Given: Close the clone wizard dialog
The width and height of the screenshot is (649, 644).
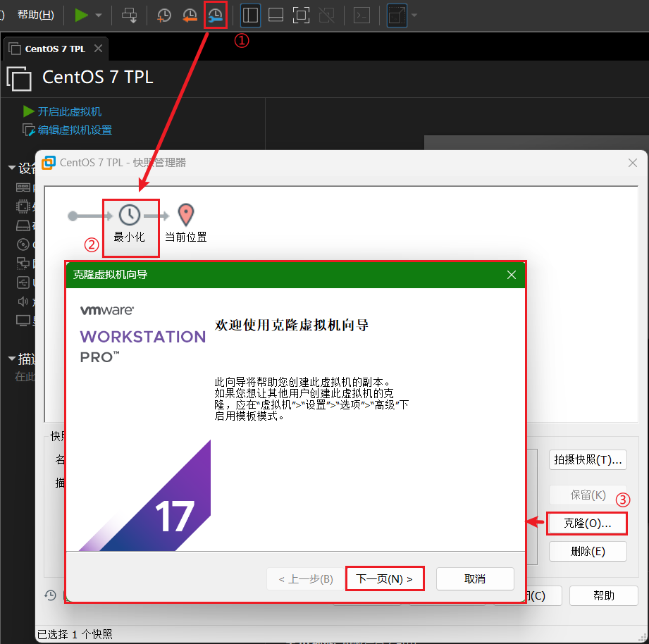Looking at the screenshot, I should pyautogui.click(x=512, y=275).
